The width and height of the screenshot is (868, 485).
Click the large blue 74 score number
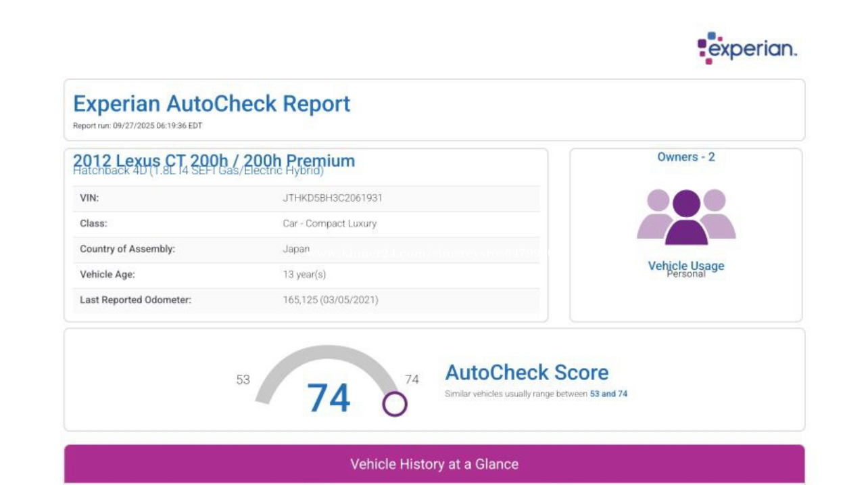click(x=329, y=398)
